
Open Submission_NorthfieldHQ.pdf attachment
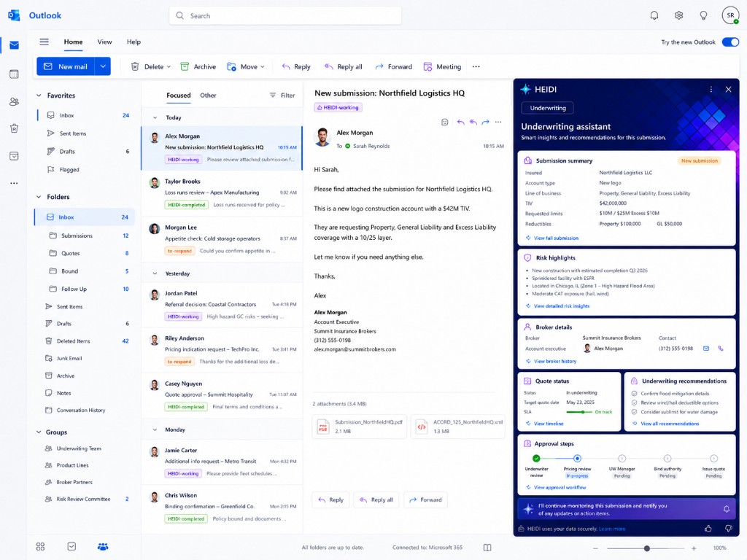360,427
